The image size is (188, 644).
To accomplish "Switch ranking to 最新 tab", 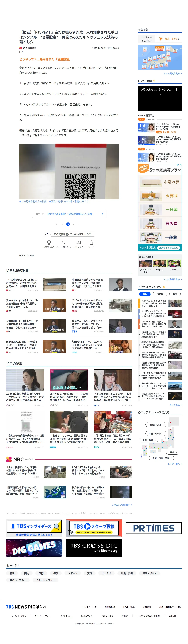I will click(x=145, y=294).
